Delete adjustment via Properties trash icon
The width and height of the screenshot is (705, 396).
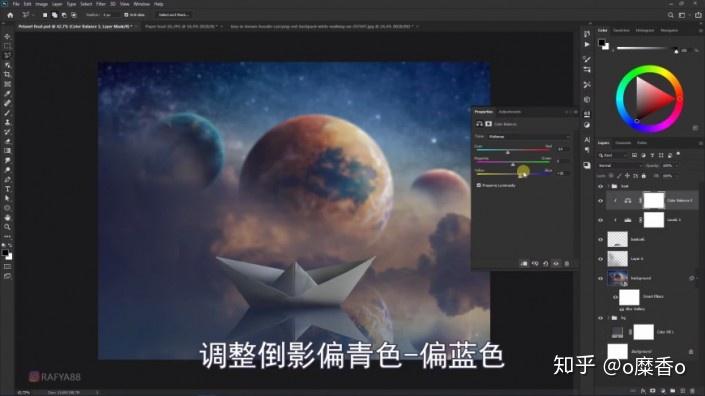[x=567, y=264]
